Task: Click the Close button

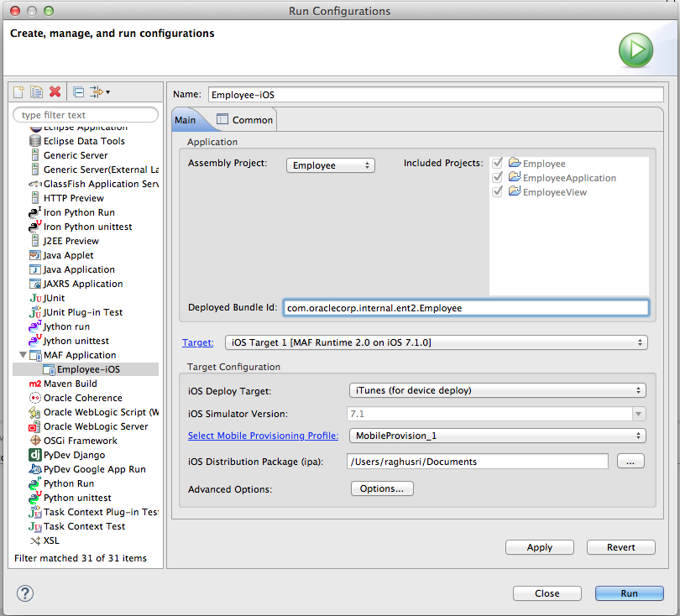Action: [x=547, y=593]
